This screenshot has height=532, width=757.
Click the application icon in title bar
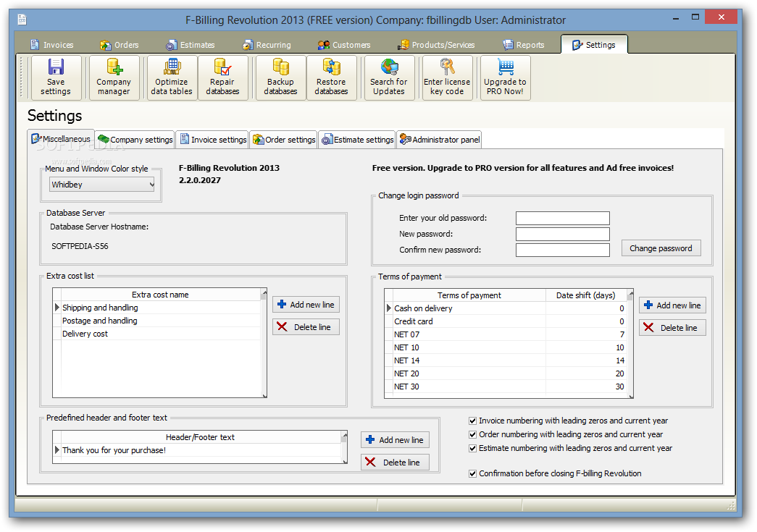click(x=22, y=20)
